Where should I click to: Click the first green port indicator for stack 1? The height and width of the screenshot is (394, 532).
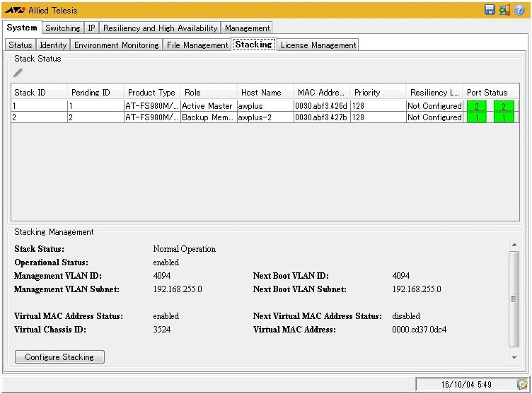pyautogui.click(x=477, y=106)
